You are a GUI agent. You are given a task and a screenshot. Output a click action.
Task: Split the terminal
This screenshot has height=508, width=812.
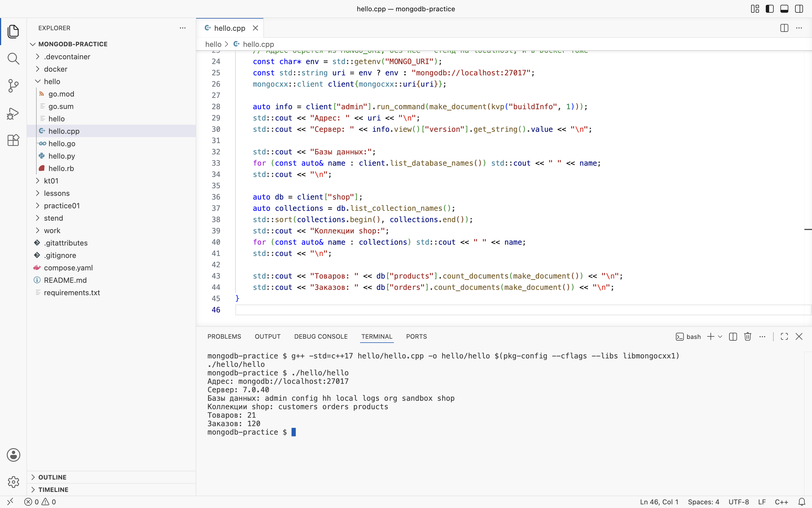(733, 337)
